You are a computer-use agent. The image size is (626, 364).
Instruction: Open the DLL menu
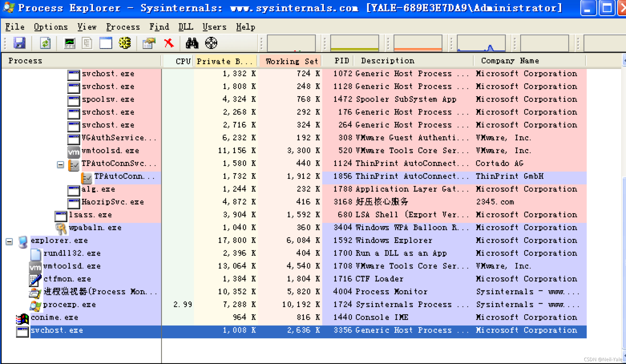click(186, 27)
